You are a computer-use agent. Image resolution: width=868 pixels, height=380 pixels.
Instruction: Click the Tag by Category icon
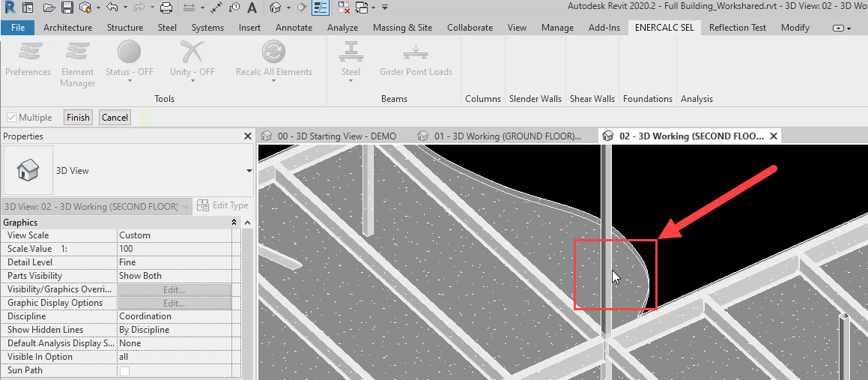(x=234, y=7)
